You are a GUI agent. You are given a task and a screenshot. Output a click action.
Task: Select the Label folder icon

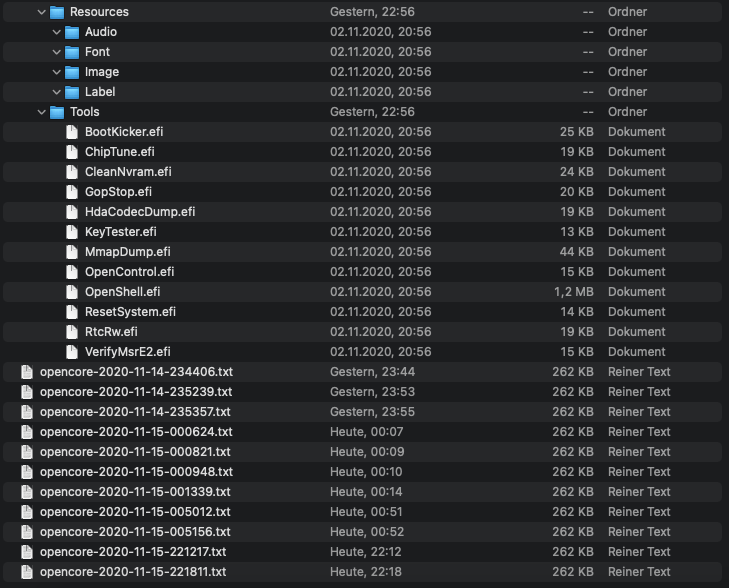[x=72, y=92]
